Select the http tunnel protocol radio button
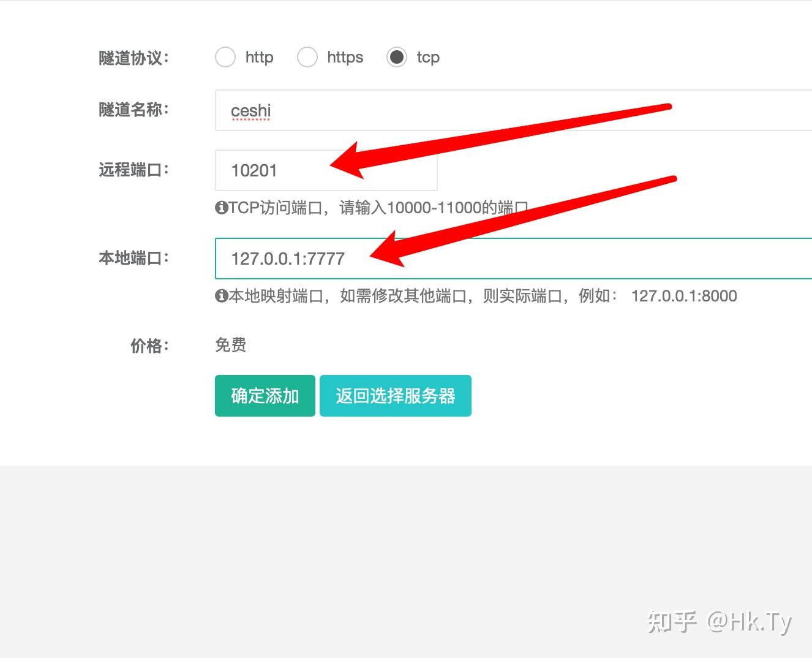The height and width of the screenshot is (658, 812). click(x=225, y=57)
